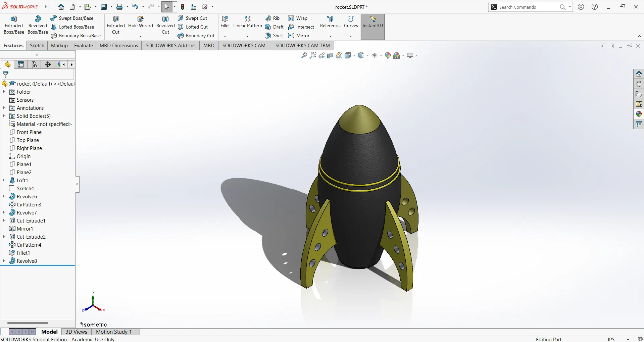Select Mirror1 in the tree

click(x=21, y=229)
